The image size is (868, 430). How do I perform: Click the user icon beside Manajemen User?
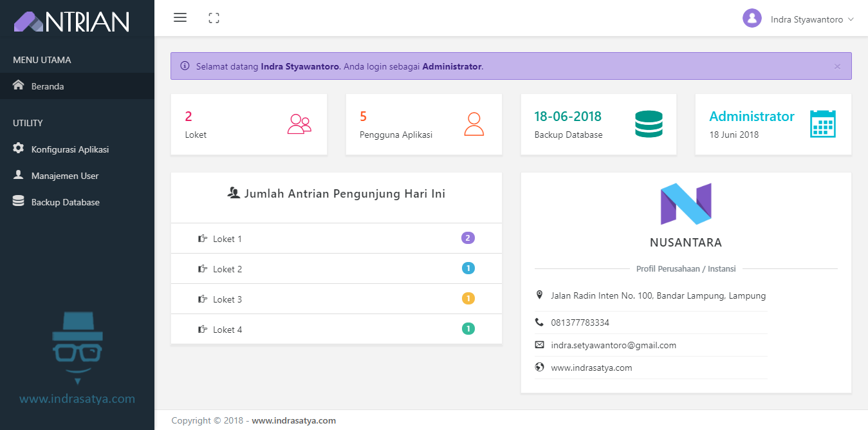[x=18, y=175]
